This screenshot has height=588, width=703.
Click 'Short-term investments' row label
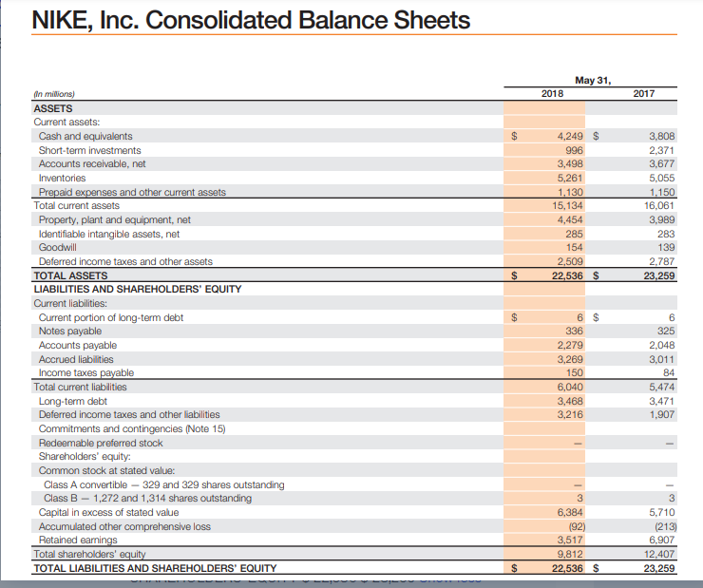coord(89,151)
